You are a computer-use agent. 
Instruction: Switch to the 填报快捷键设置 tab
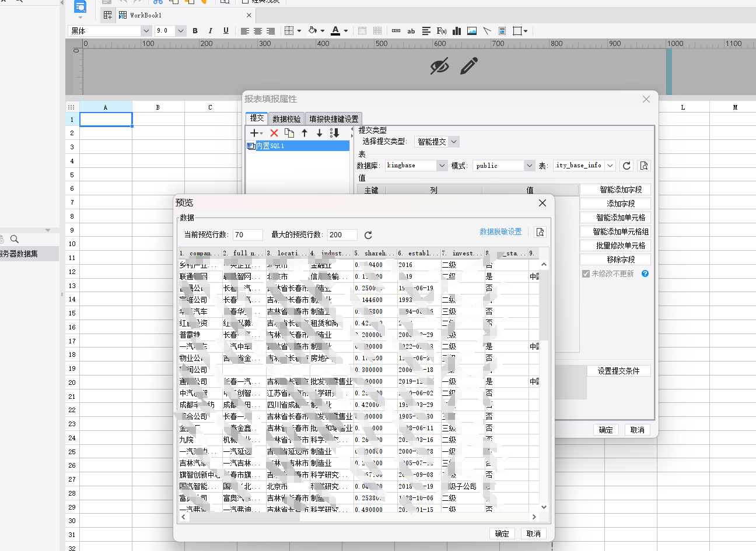click(x=334, y=119)
